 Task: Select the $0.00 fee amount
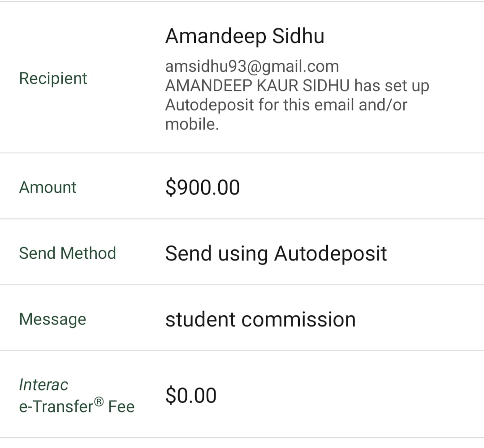point(191,396)
